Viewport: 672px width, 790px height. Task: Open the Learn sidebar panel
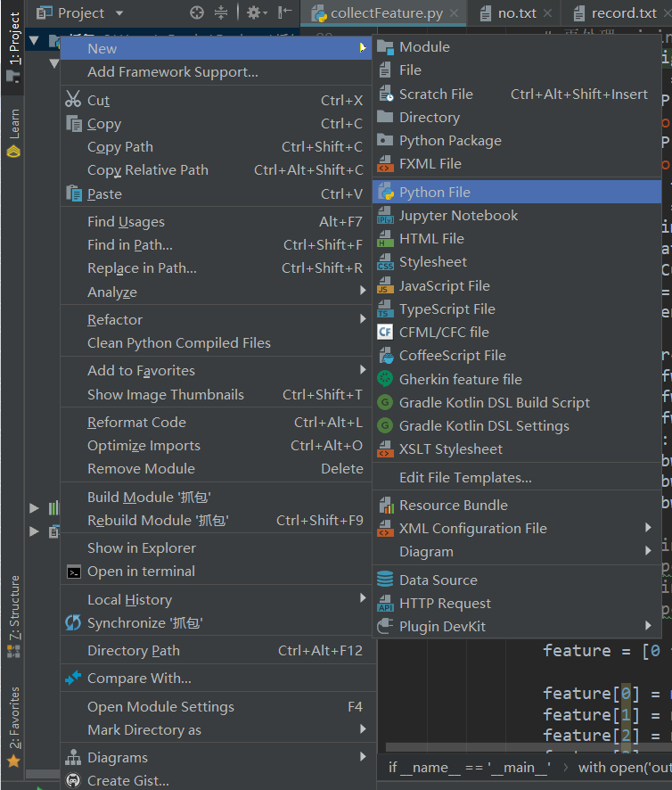12,120
